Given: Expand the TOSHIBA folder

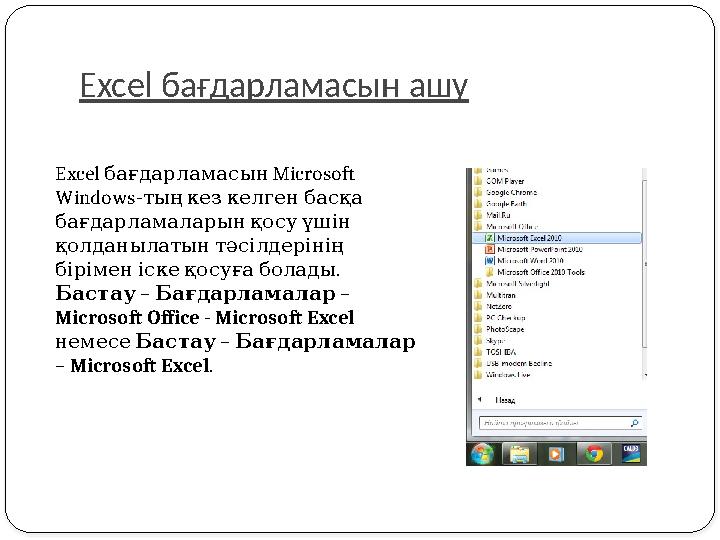Looking at the screenshot, I should point(495,352).
